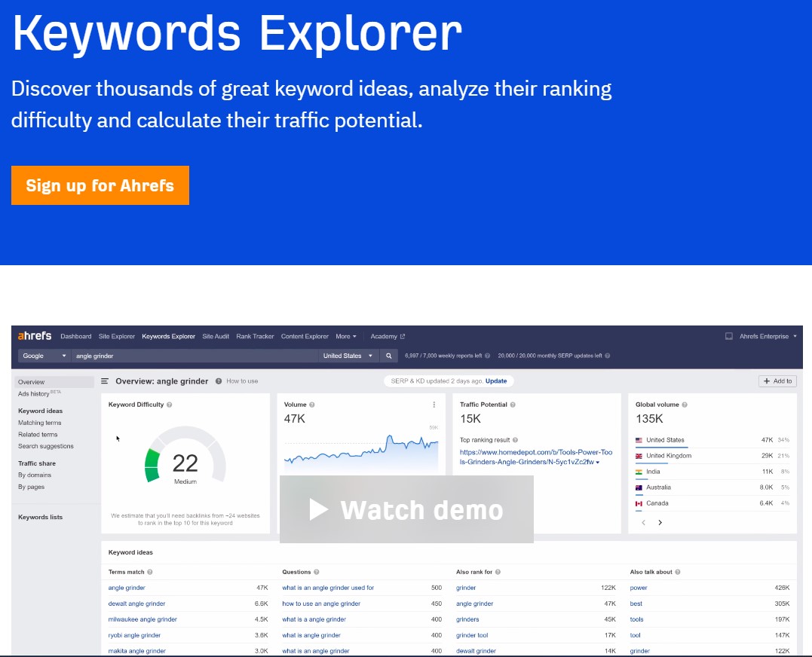Expand the Ahrefs Enterprise account dropdown
Image resolution: width=812 pixels, height=657 pixels.
point(768,336)
